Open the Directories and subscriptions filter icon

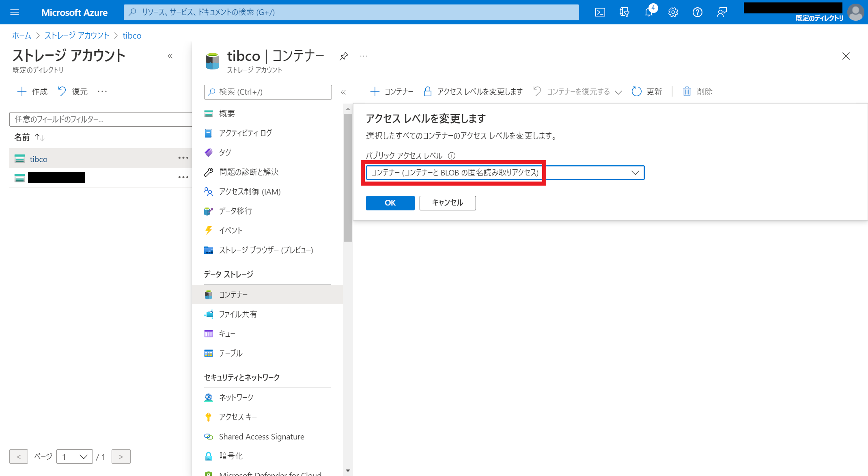625,12
